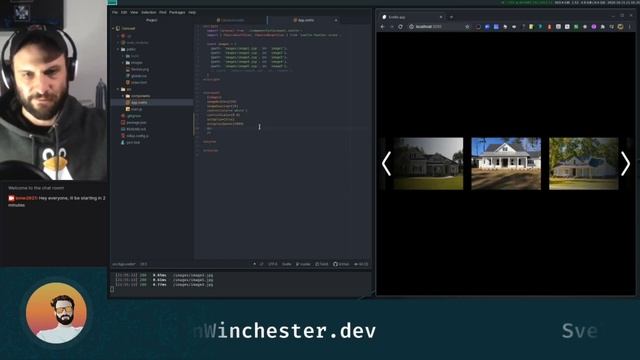Screen dimensions: 640x360
Task: Click the 'Welcome to the chat room!' text
Action: tap(36, 188)
